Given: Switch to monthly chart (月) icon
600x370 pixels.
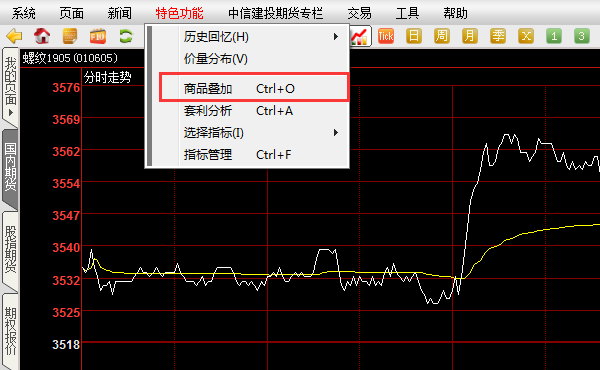Looking at the screenshot, I should coord(470,36).
